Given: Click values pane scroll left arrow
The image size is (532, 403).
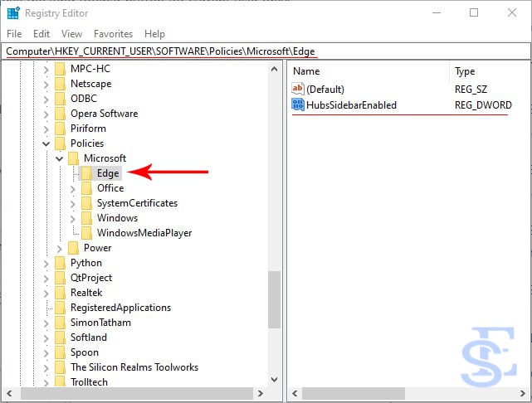Looking at the screenshot, I should 295,394.
